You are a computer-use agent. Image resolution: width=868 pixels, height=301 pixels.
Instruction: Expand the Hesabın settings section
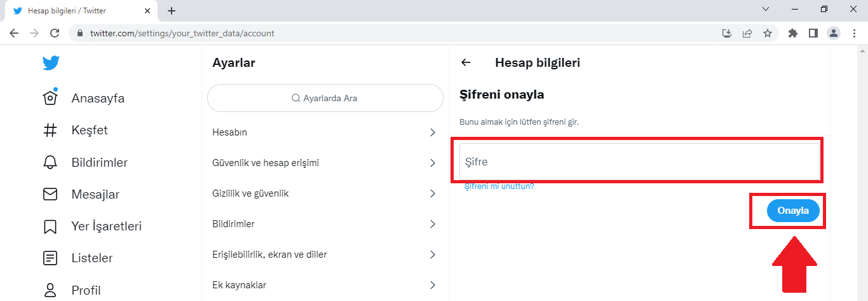tap(325, 132)
